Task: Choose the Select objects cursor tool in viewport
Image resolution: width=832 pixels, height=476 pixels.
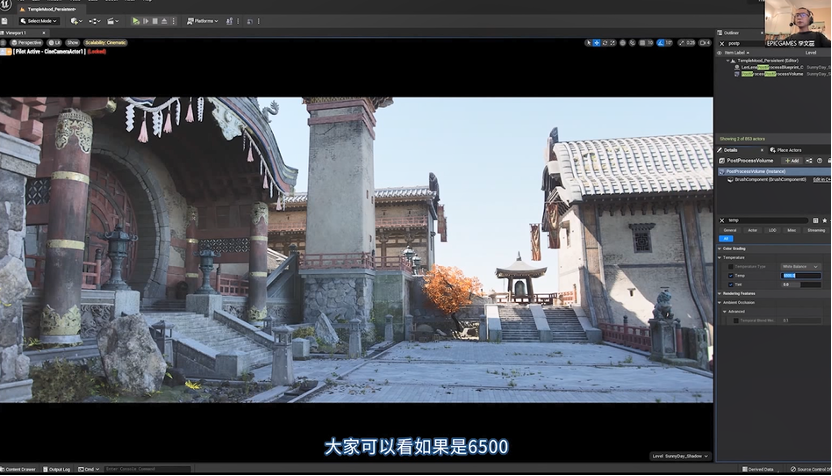Action: (588, 42)
